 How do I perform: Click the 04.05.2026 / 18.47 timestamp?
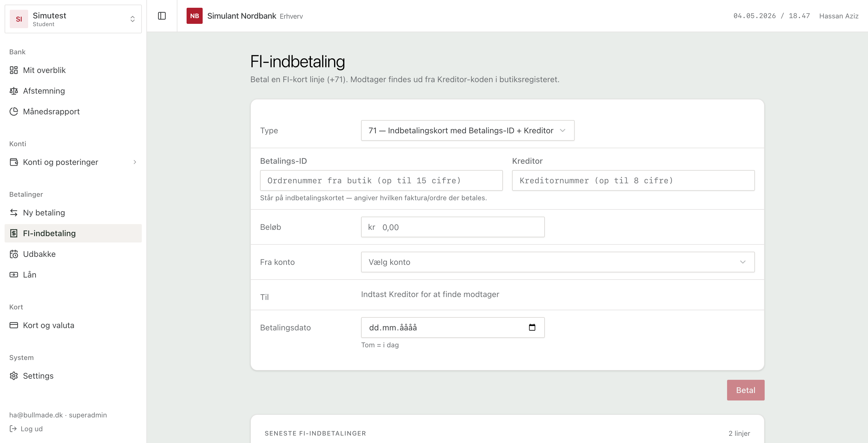point(771,16)
